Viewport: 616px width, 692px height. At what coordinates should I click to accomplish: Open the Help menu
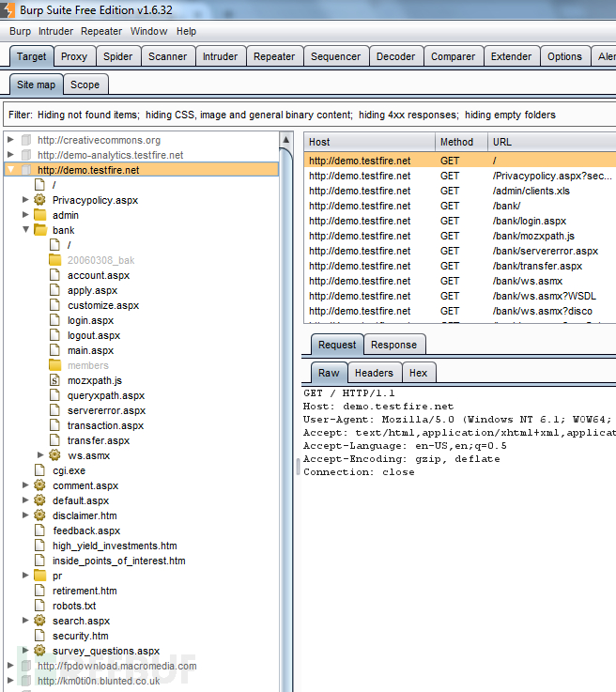[x=186, y=31]
